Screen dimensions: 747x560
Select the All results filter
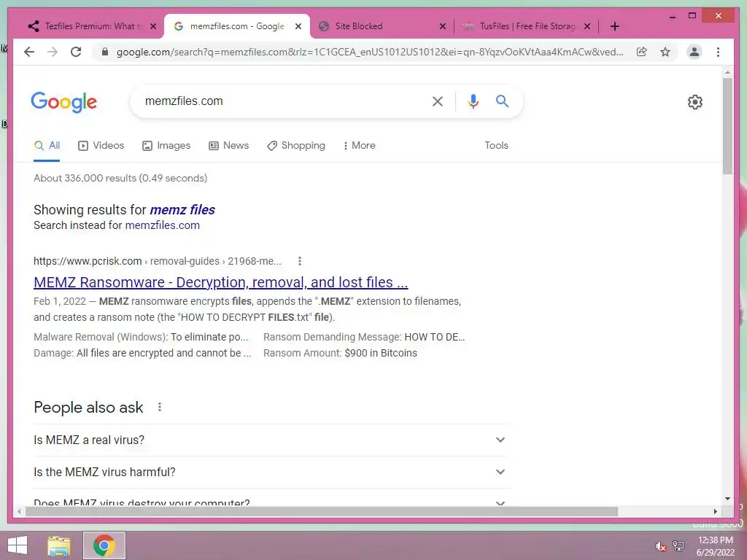coord(47,145)
